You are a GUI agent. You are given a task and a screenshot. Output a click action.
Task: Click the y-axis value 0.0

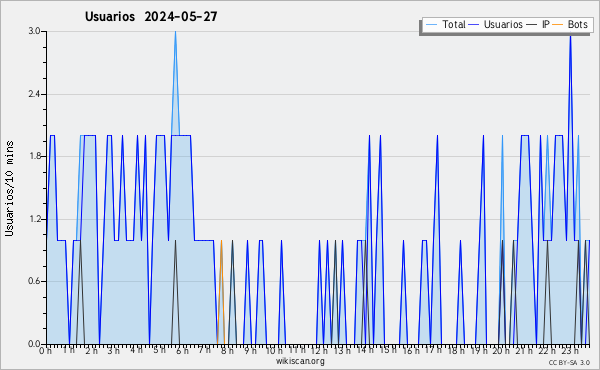tap(34, 344)
